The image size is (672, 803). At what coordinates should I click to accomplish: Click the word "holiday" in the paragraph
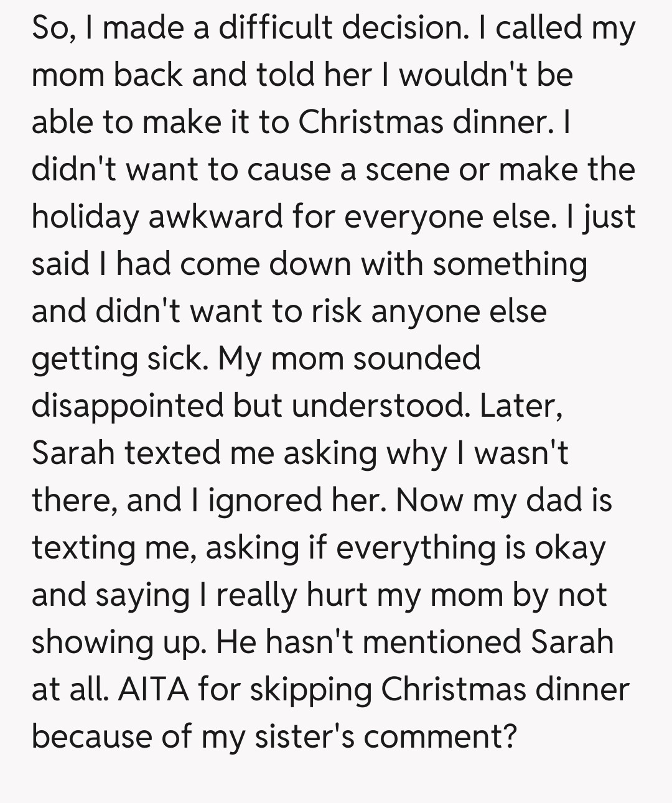(x=85, y=216)
